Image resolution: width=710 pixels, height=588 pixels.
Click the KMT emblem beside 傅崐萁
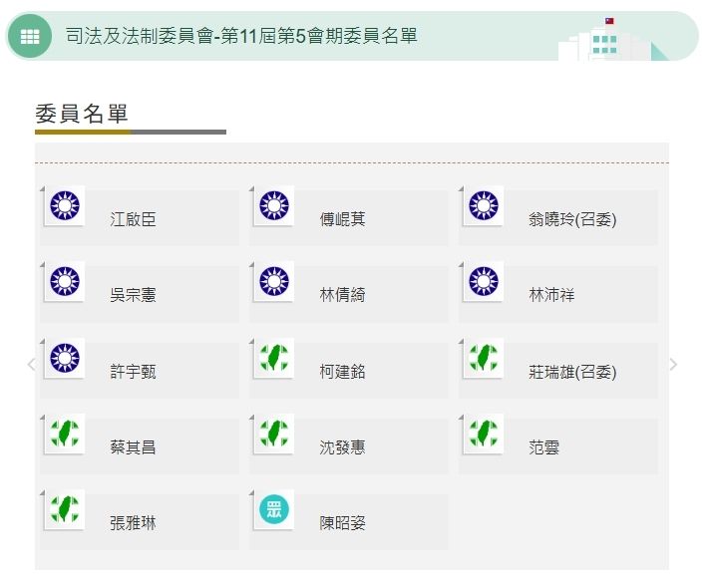(274, 206)
